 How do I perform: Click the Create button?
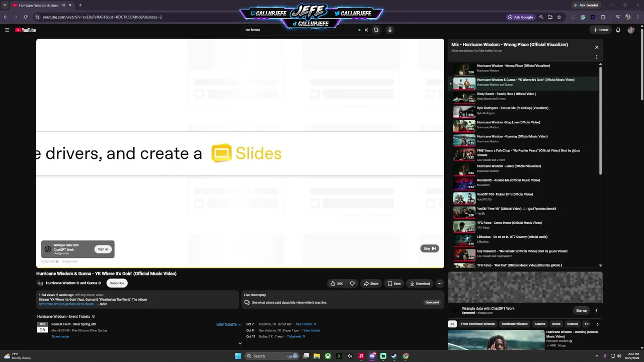[601, 30]
